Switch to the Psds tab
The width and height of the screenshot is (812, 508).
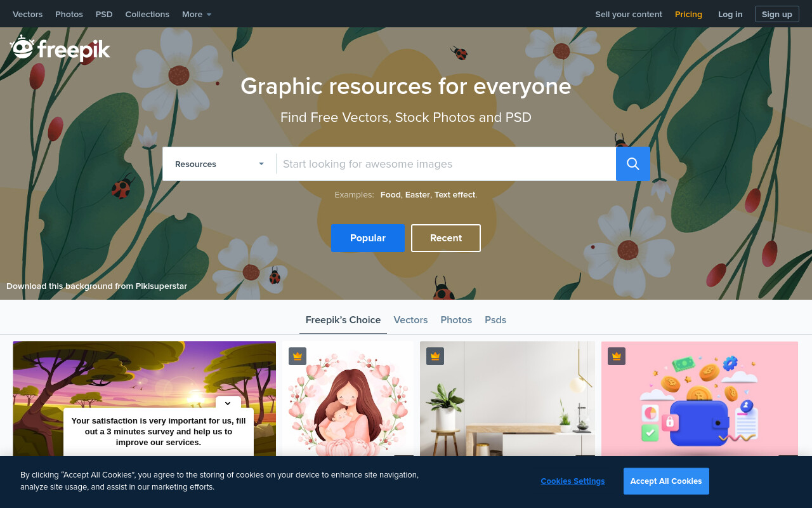pos(495,320)
